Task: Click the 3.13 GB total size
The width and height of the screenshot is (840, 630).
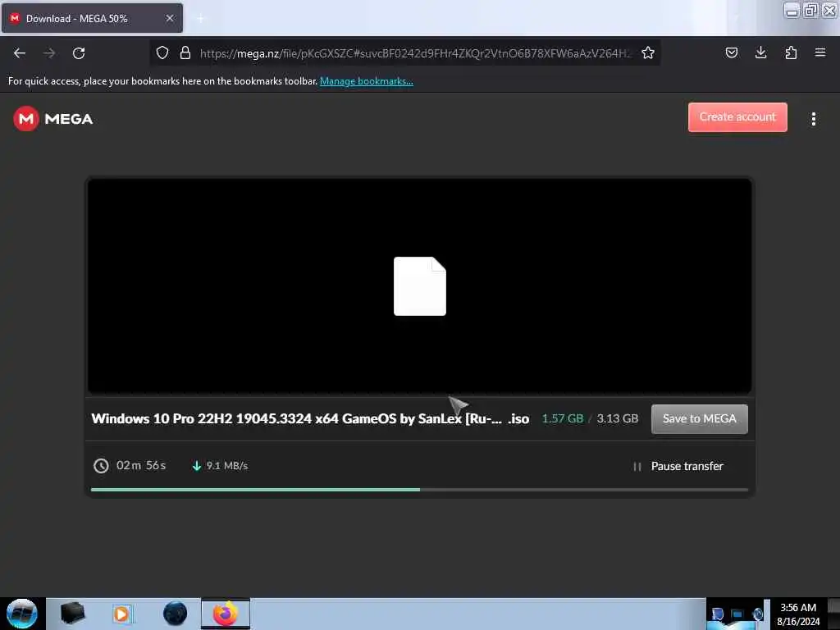Action: (618, 418)
